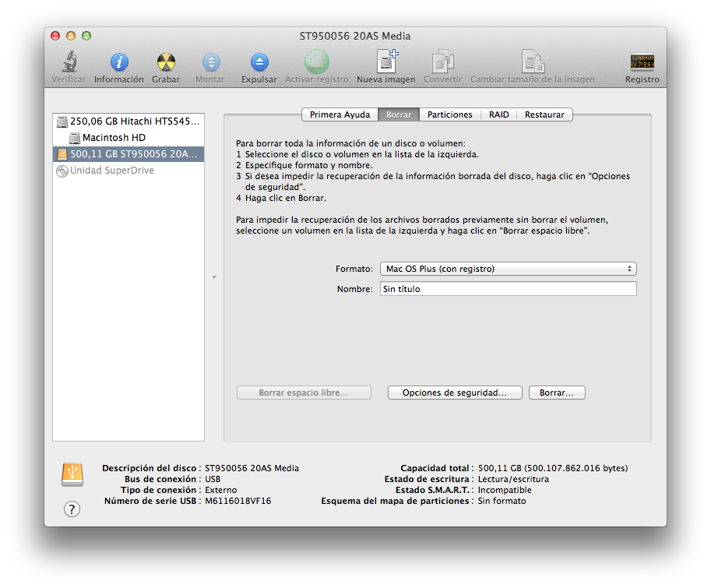Click the Opciones de seguridad button
Image resolution: width=711 pixels, height=588 pixels.
454,393
